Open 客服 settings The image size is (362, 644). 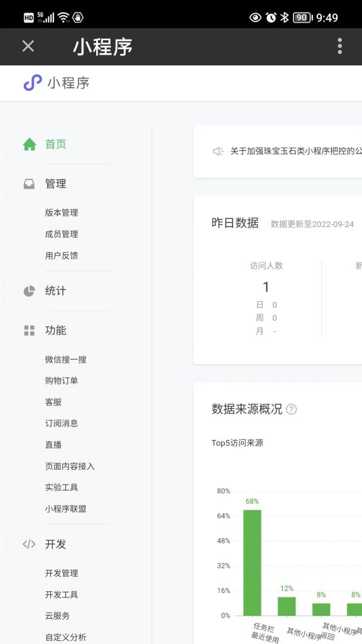coord(53,402)
